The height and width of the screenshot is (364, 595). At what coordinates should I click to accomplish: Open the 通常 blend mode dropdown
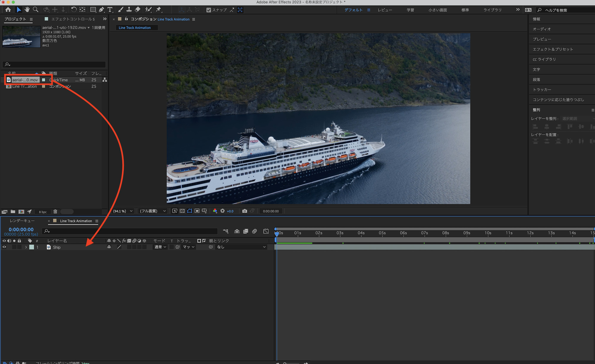point(160,247)
